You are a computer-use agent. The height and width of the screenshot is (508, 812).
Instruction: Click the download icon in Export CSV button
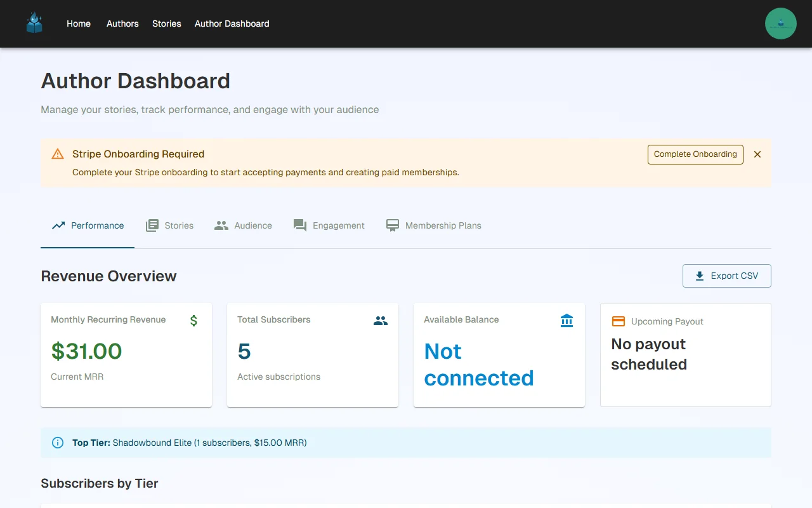click(700, 276)
